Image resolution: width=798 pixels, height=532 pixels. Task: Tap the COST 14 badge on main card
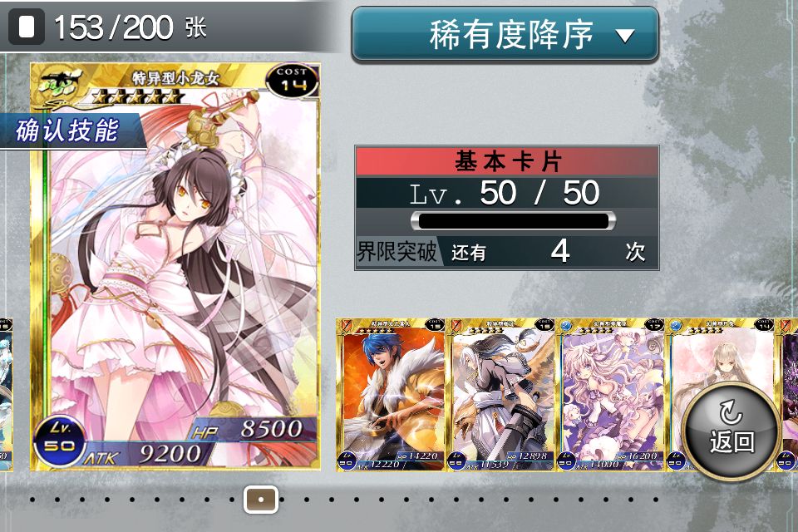click(292, 80)
